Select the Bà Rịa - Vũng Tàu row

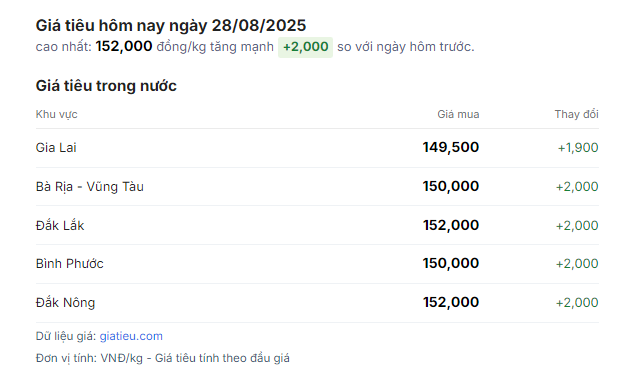317,187
